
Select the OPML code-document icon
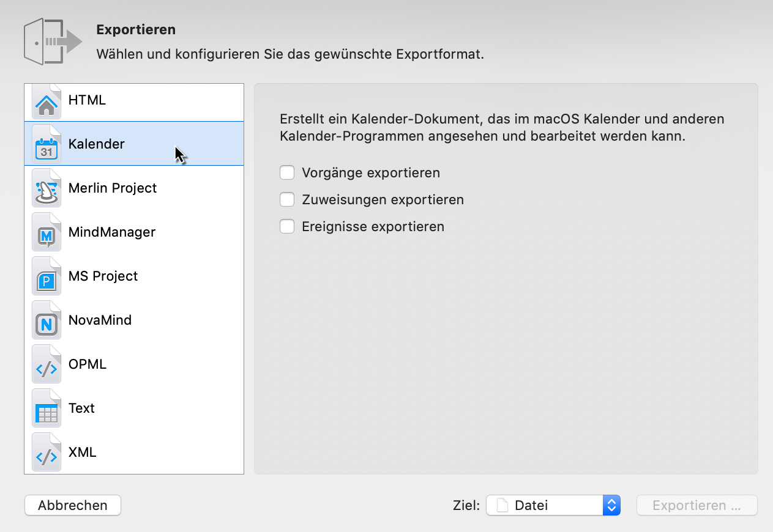[x=47, y=364]
